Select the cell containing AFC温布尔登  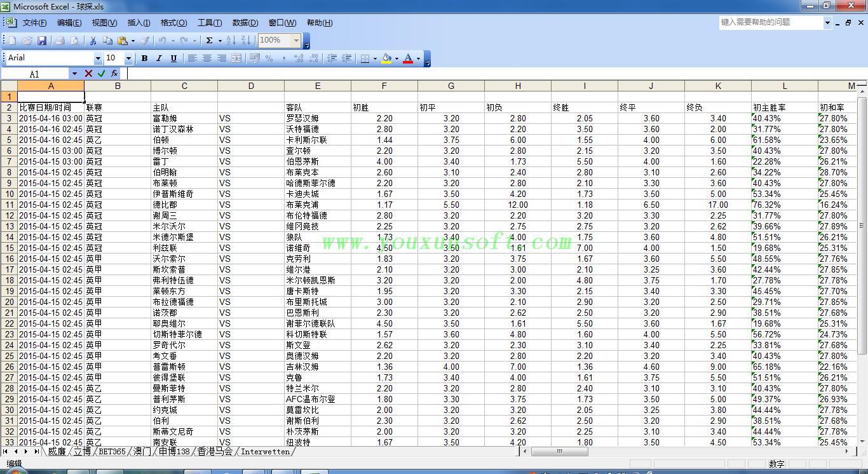tap(318, 399)
